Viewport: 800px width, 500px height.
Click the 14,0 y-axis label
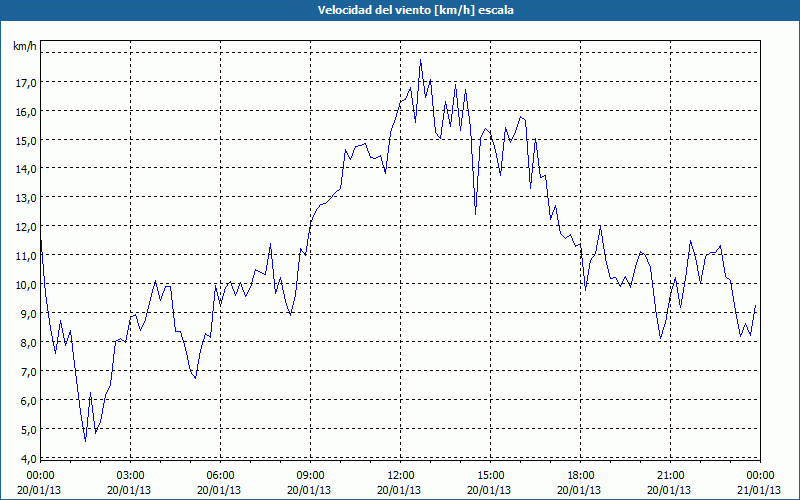click(x=26, y=169)
